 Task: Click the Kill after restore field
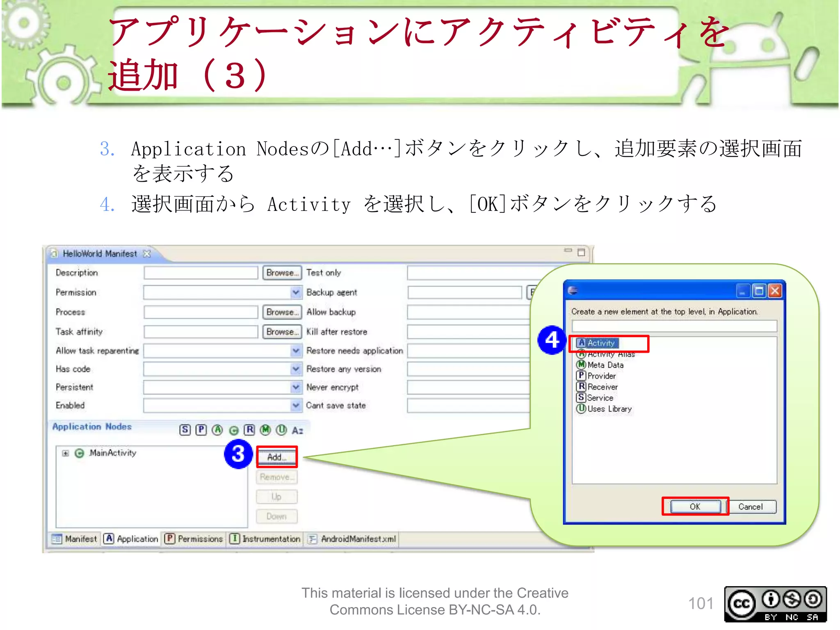point(469,332)
